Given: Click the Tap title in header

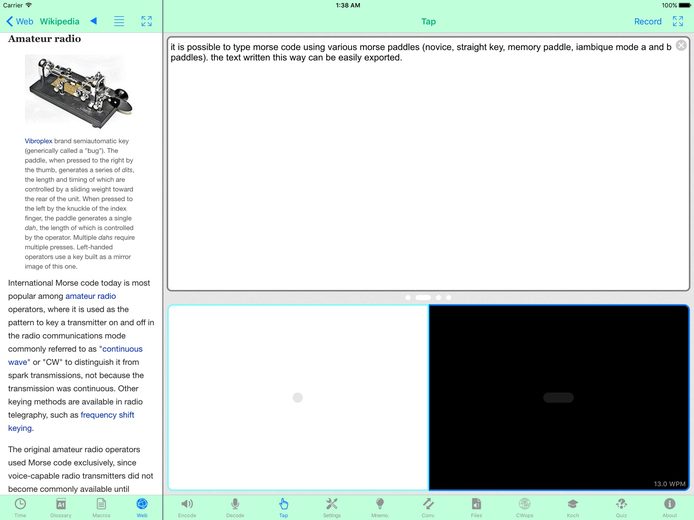Looking at the screenshot, I should pyautogui.click(x=428, y=21).
